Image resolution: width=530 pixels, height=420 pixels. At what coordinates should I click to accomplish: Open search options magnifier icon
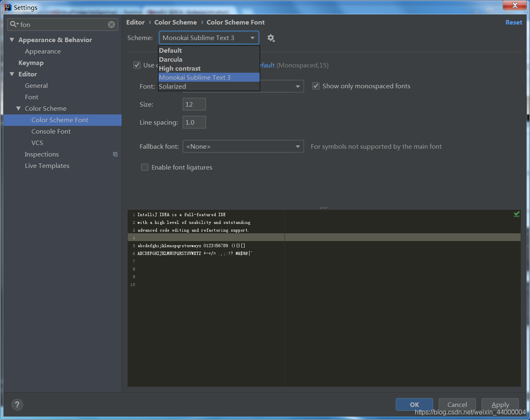point(14,25)
